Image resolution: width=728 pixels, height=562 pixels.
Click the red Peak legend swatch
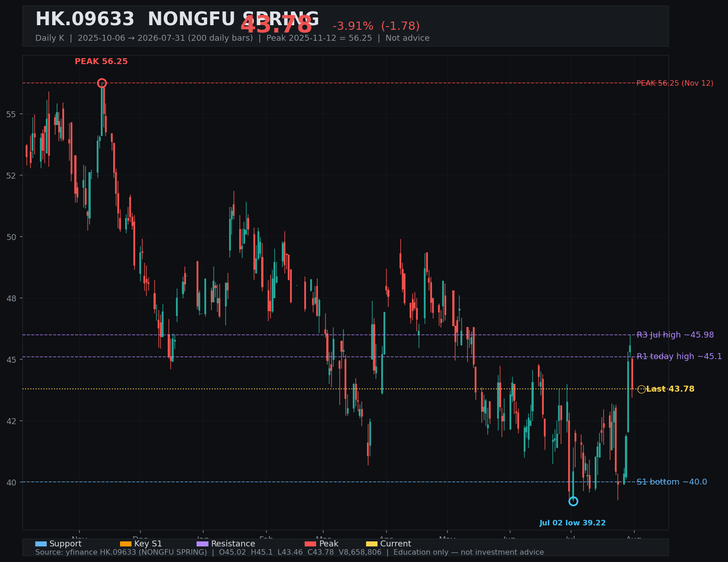tap(311, 544)
